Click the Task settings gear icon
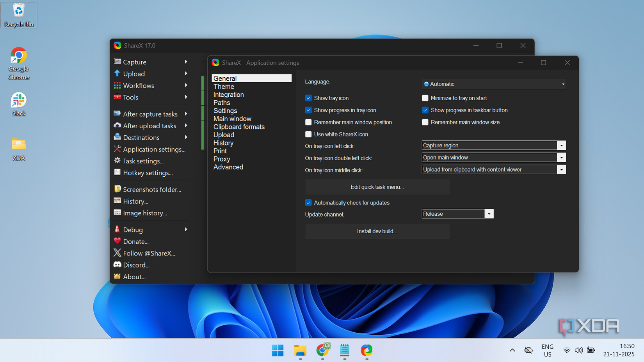Viewport: 644px width, 362px height. 117,160
